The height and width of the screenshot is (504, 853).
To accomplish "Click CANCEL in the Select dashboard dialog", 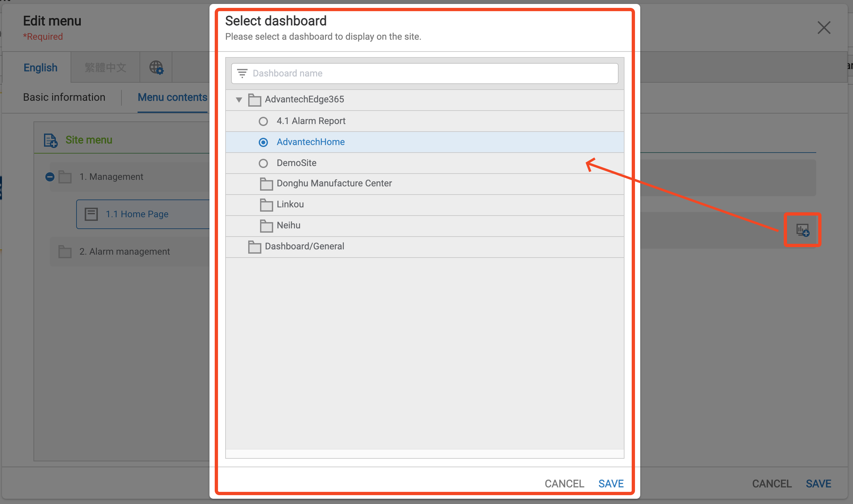I will (564, 484).
